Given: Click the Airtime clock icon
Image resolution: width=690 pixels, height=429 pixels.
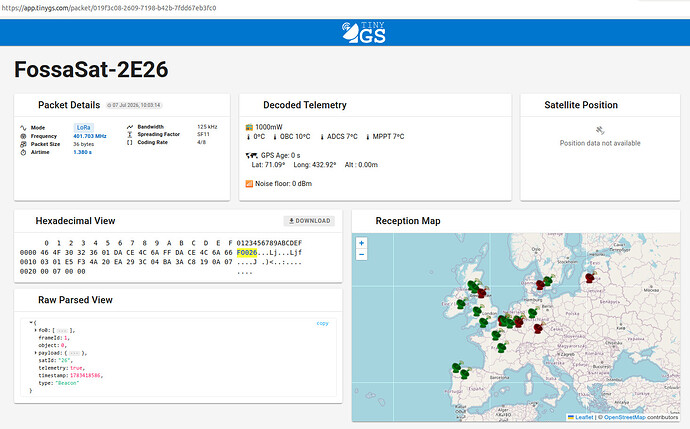Looking at the screenshot, I should (x=23, y=152).
